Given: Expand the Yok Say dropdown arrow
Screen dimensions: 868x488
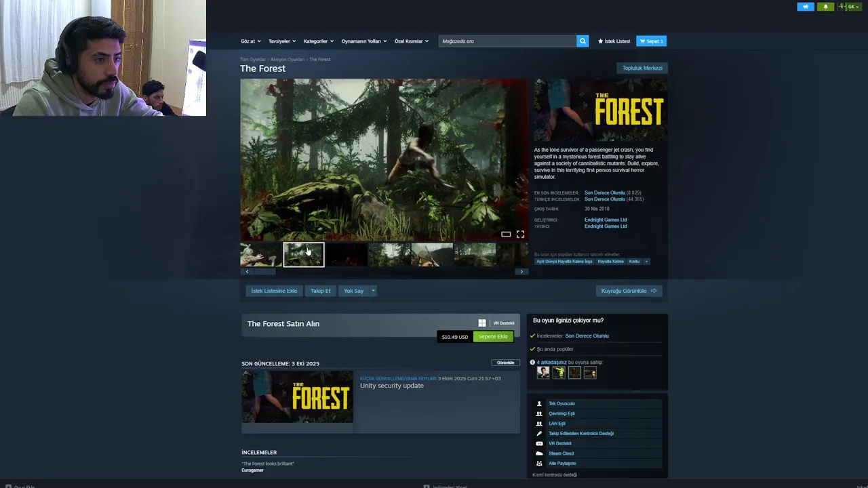Looking at the screenshot, I should pyautogui.click(x=372, y=291).
